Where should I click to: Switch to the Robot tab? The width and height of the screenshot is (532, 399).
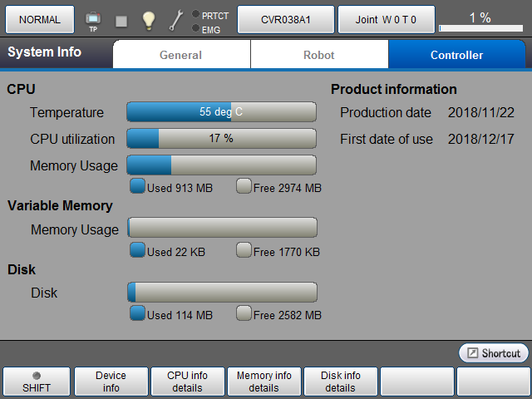tap(319, 55)
